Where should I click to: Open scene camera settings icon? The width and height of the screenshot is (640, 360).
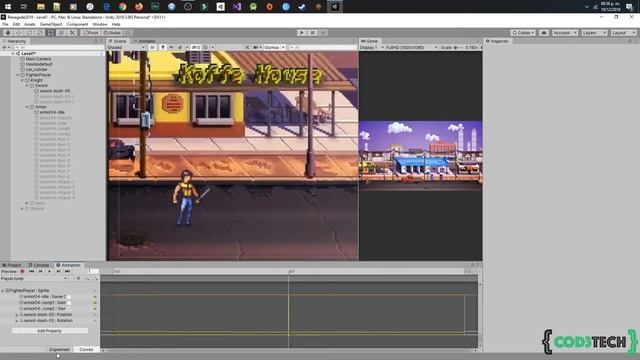click(x=257, y=48)
